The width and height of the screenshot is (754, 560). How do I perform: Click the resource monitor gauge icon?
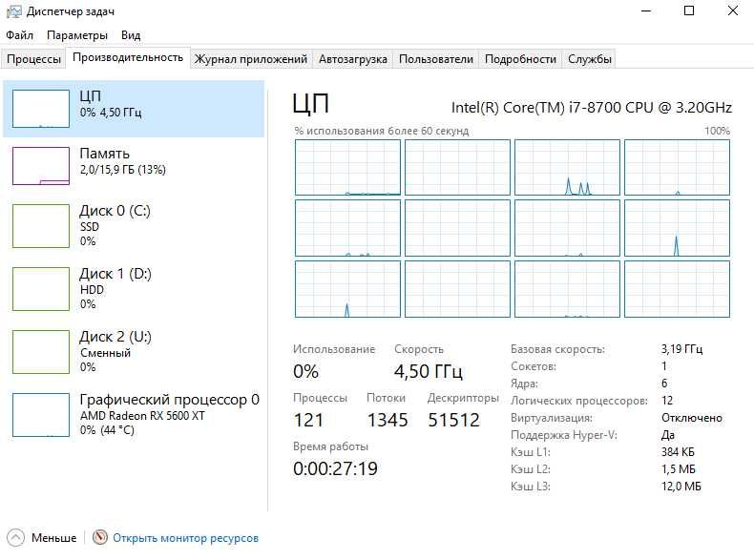coord(100,537)
